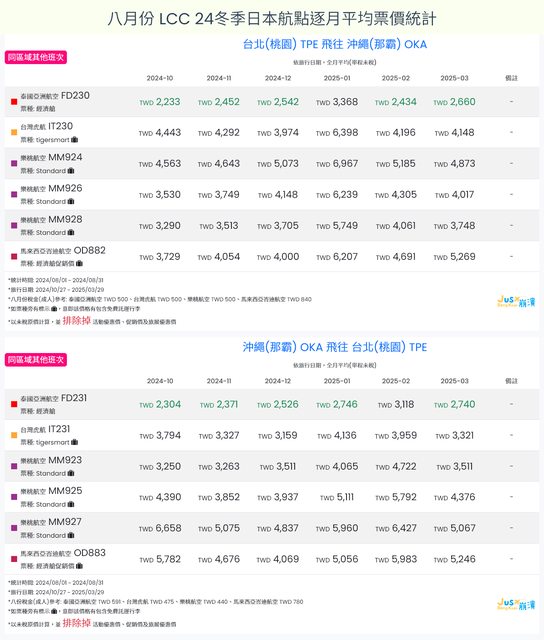Viewport: 544px width, 640px height.
Task: Click the MM925 flight name
Action: pyautogui.click(x=65, y=491)
